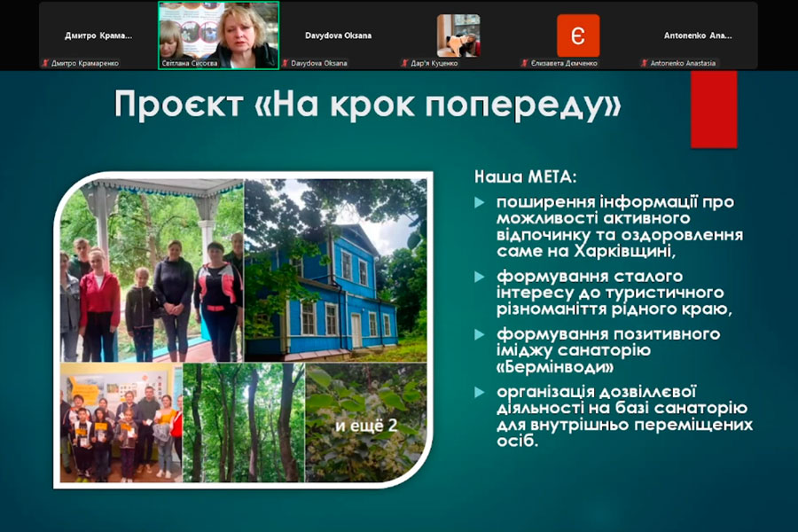Click muted mic icon of Antonenko Anastasia
Screen dimensions: 798x532
[x=645, y=63]
